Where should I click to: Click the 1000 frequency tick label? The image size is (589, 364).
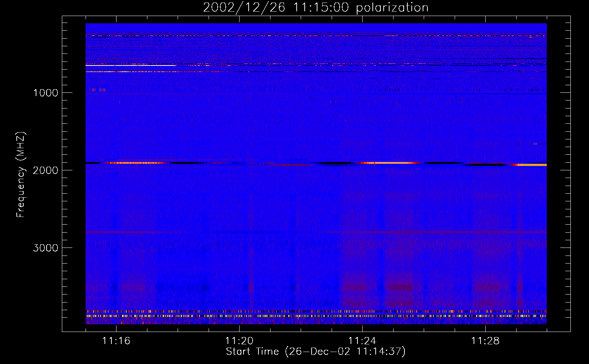(x=46, y=93)
